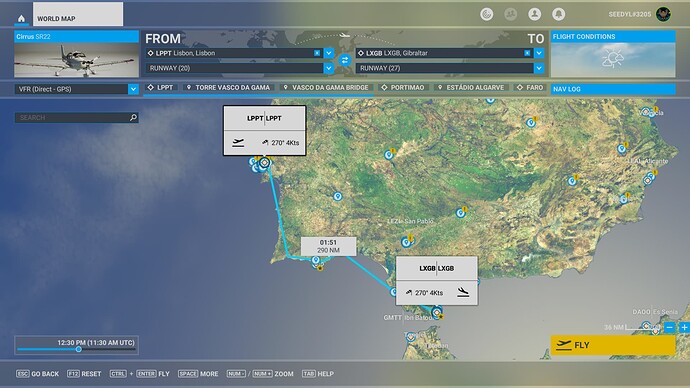This screenshot has width=690, height=388.
Task: Click the DAOO Es Senia airport label
Action: pyautogui.click(x=655, y=311)
